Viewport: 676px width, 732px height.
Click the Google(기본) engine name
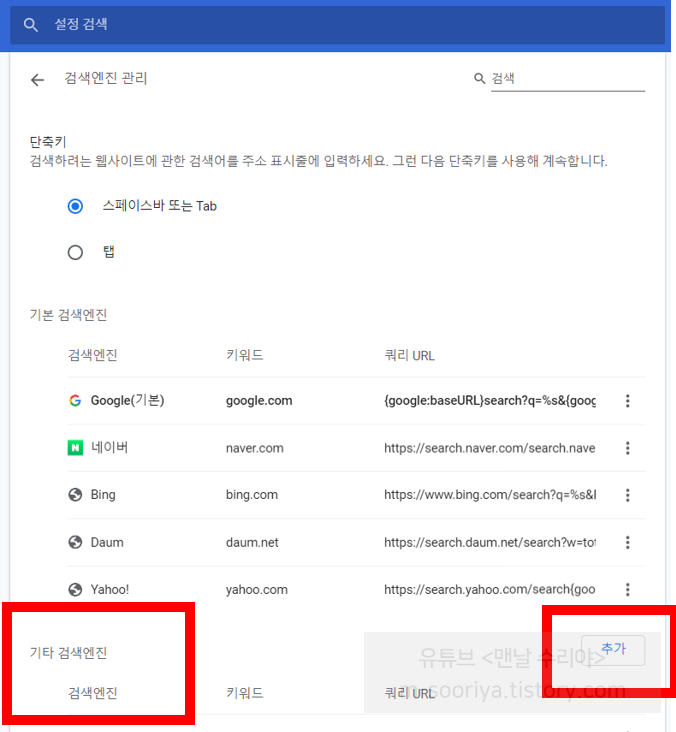click(127, 401)
